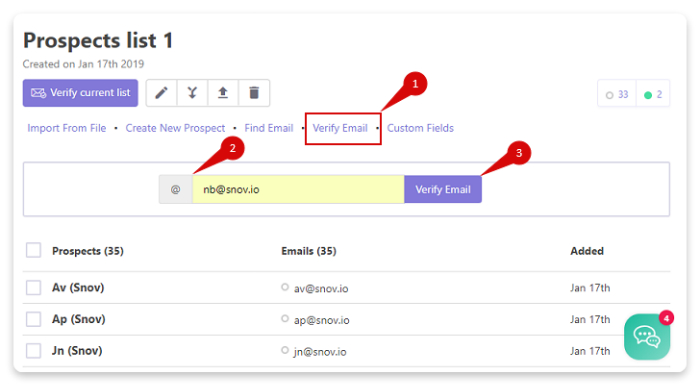
Task: Click the unverified status circle for av@snov.io
Action: (x=285, y=287)
